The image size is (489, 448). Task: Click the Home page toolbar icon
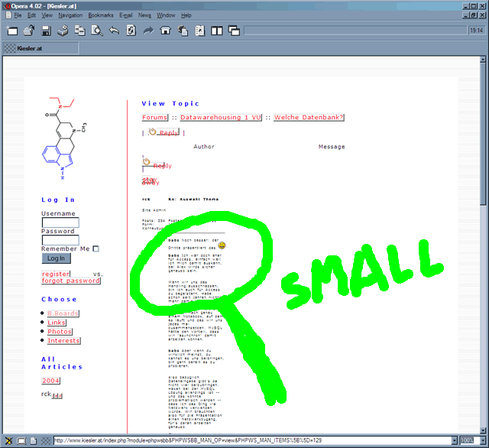[165, 31]
